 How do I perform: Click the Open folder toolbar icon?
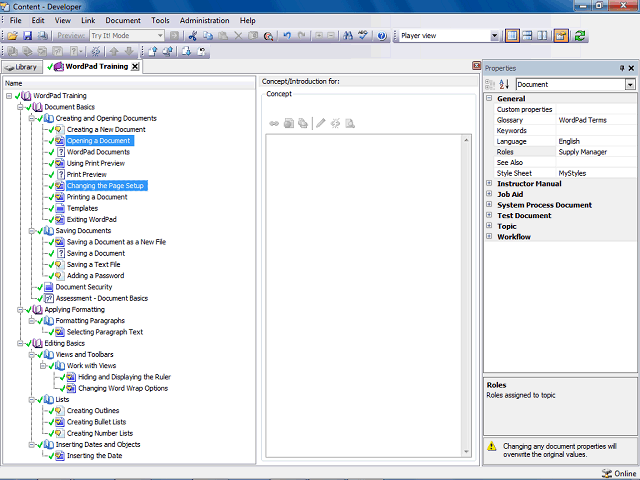coord(12,36)
